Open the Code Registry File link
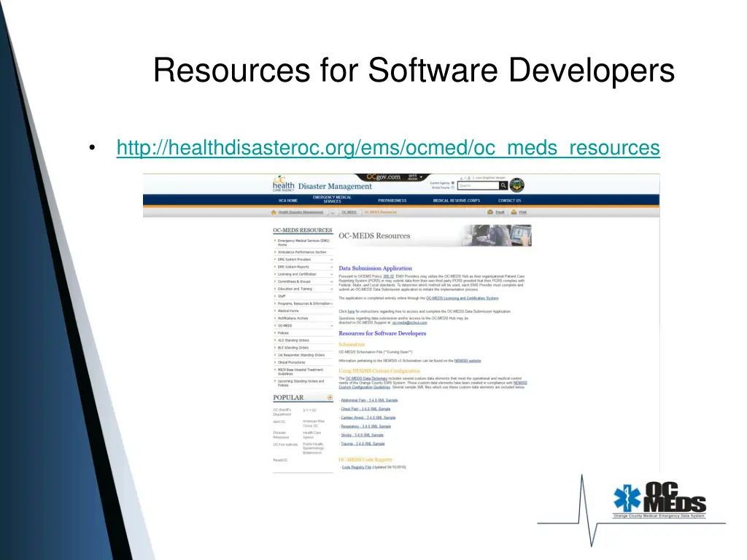This screenshot has width=747, height=560. click(356, 467)
